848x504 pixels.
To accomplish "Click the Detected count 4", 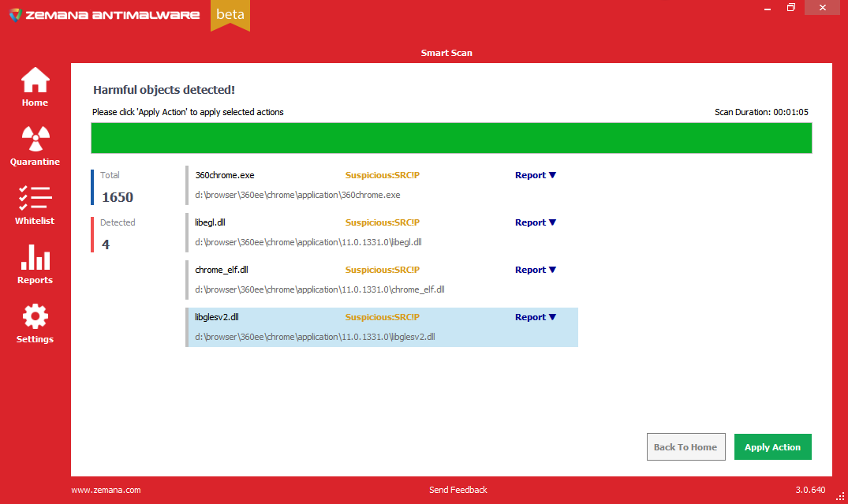I will [x=106, y=245].
